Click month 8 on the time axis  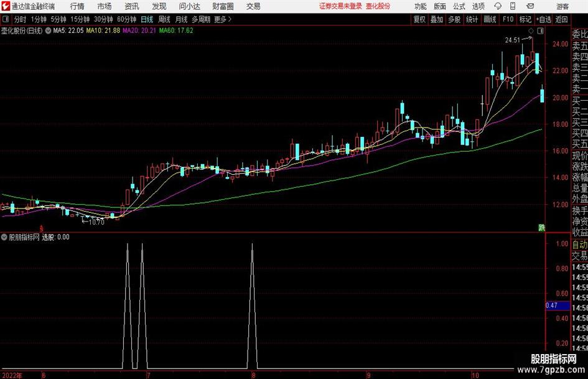tap(254, 375)
